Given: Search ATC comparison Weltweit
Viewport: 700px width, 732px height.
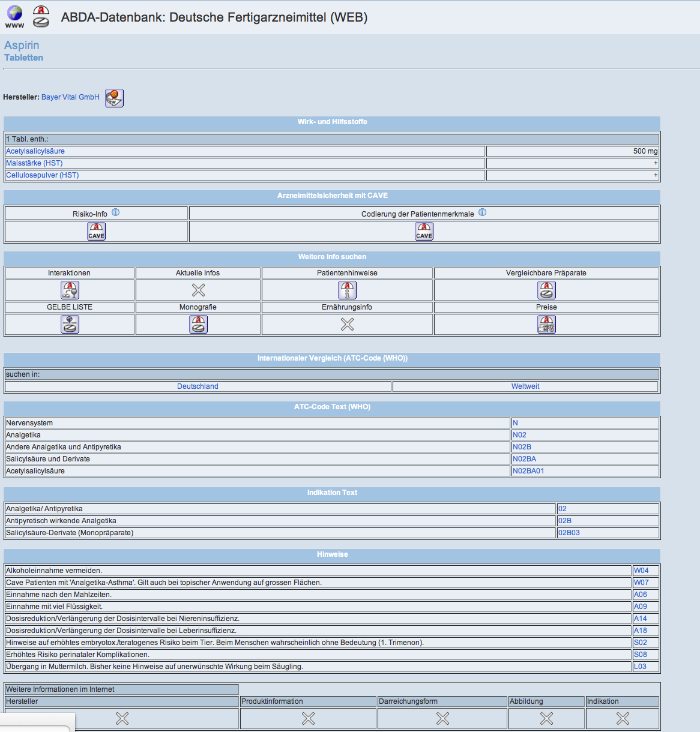Looking at the screenshot, I should (525, 386).
